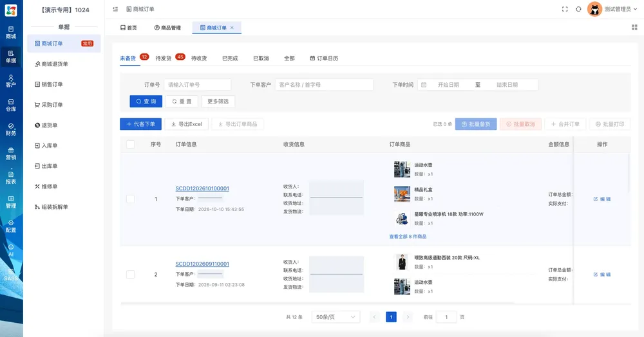Go to page 1 in pagination
644x337 pixels.
pyautogui.click(x=391, y=317)
